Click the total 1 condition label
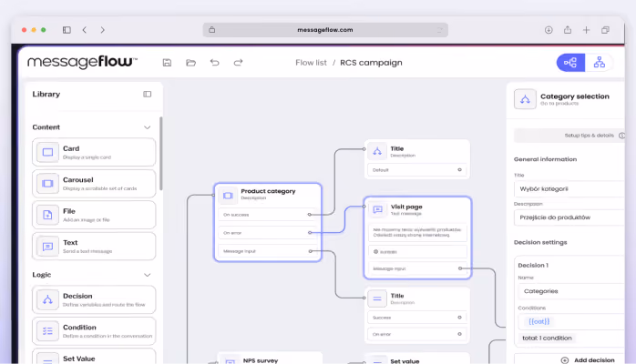Viewport: 636px width, 364px height. [547, 339]
